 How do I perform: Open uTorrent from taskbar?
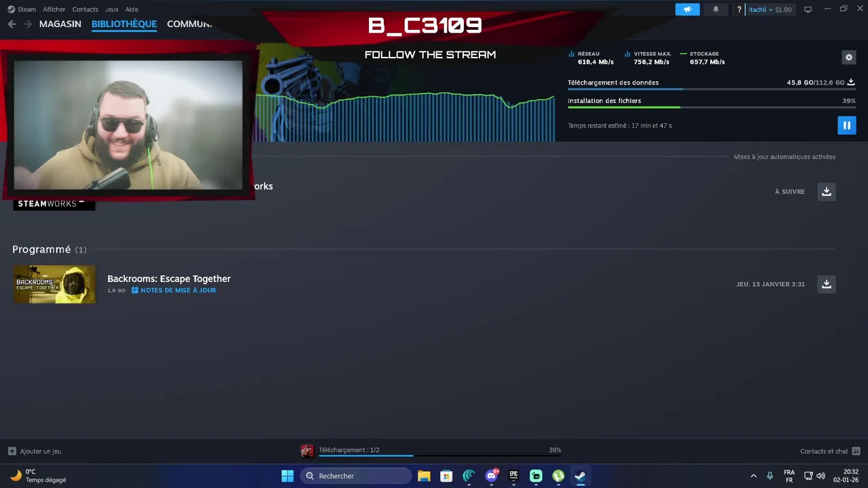coord(558,476)
